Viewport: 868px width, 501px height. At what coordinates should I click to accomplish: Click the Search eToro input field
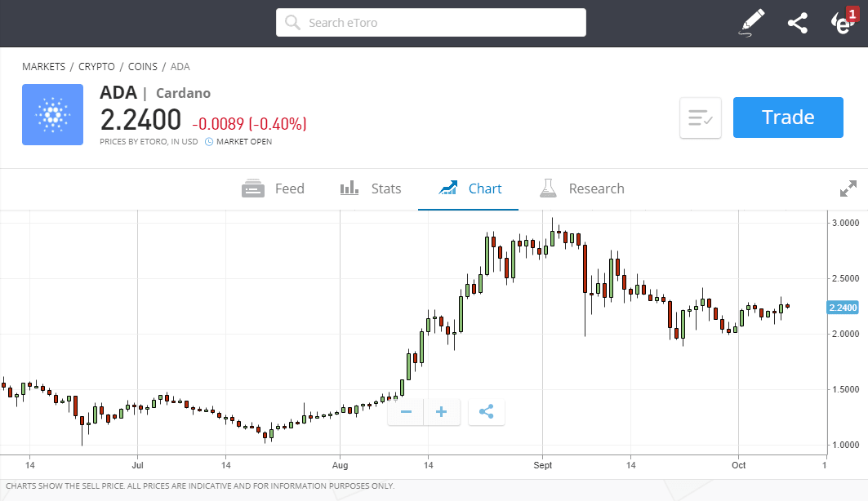coord(430,22)
